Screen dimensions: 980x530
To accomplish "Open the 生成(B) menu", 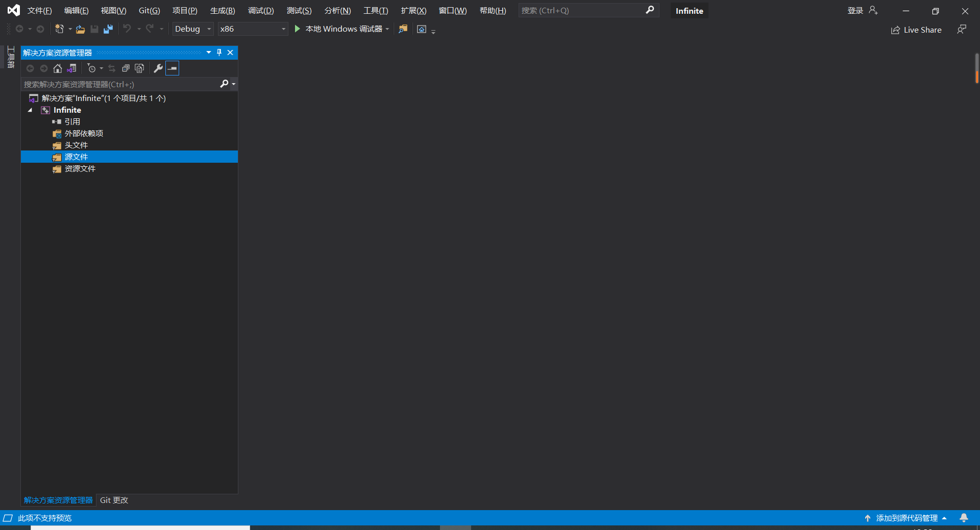I will tap(223, 11).
